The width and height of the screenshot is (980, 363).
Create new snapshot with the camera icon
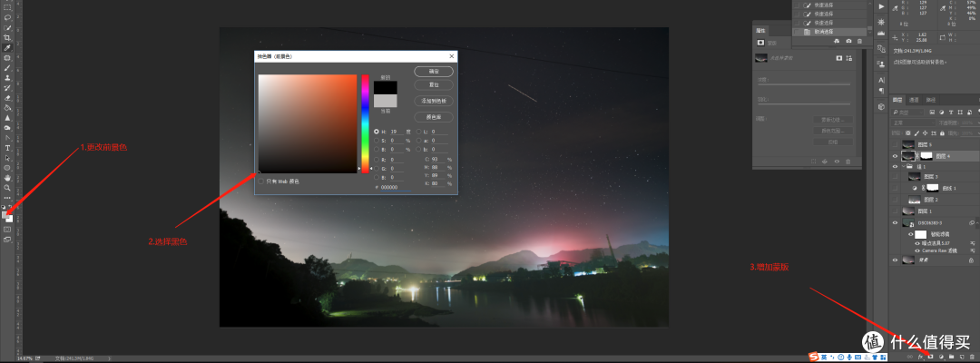[848, 41]
